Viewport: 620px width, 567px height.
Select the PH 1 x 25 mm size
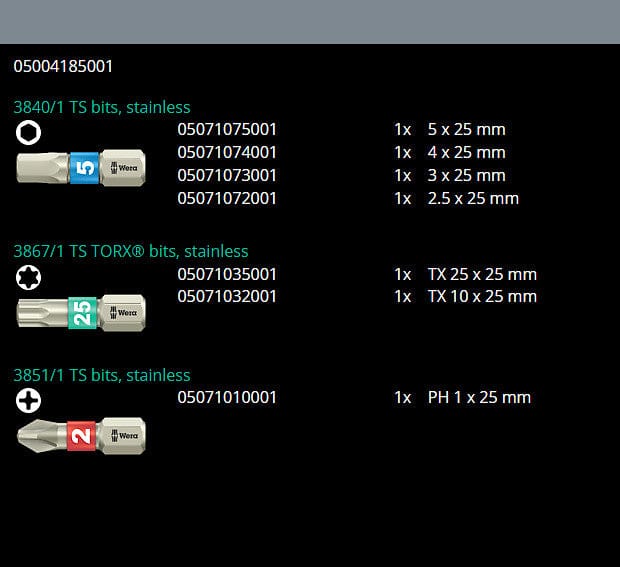click(x=479, y=397)
